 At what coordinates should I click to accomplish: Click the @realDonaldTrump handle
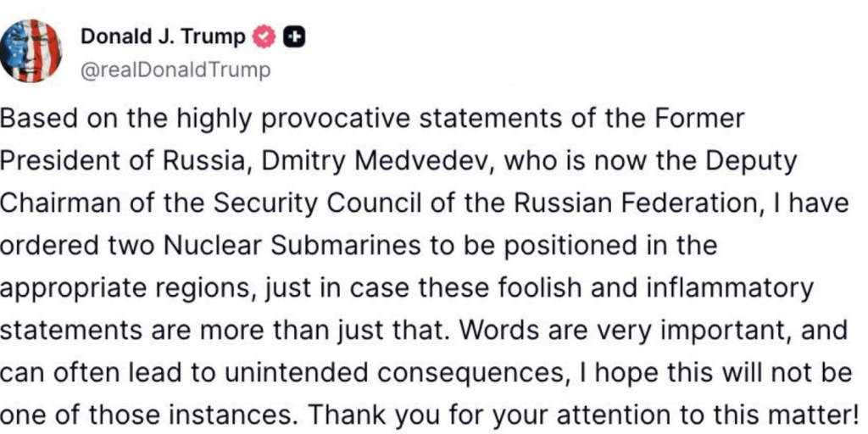(x=175, y=70)
